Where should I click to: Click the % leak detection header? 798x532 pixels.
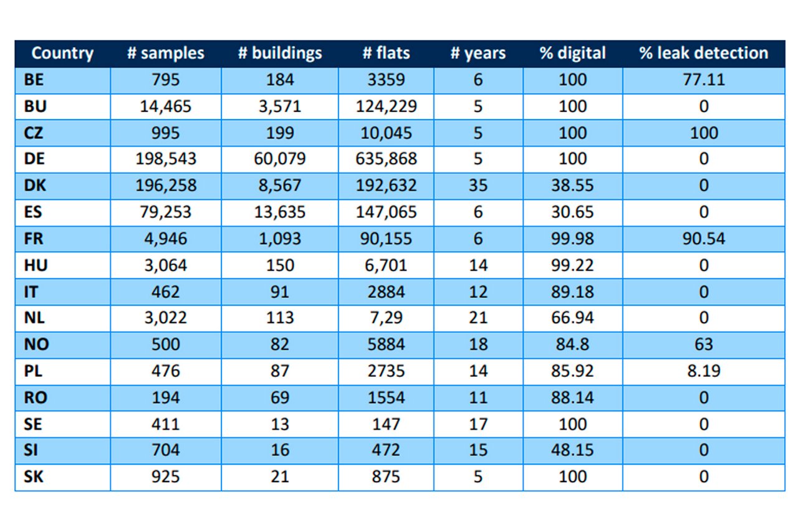703,54
